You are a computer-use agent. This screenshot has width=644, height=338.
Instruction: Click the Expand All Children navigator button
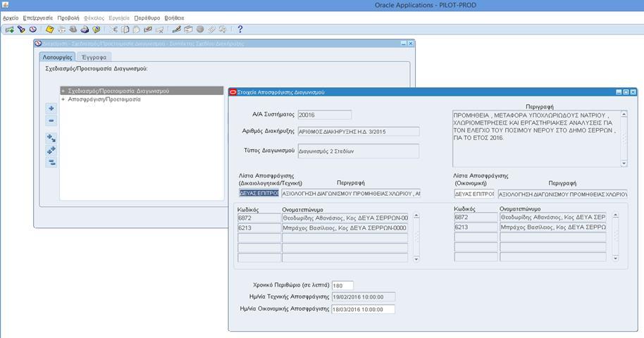tap(51, 139)
